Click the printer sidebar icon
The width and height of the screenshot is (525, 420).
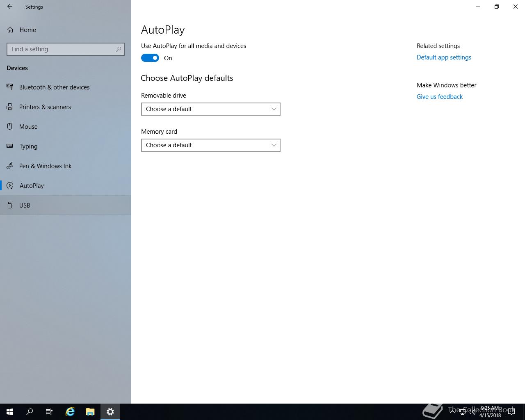pyautogui.click(x=10, y=107)
